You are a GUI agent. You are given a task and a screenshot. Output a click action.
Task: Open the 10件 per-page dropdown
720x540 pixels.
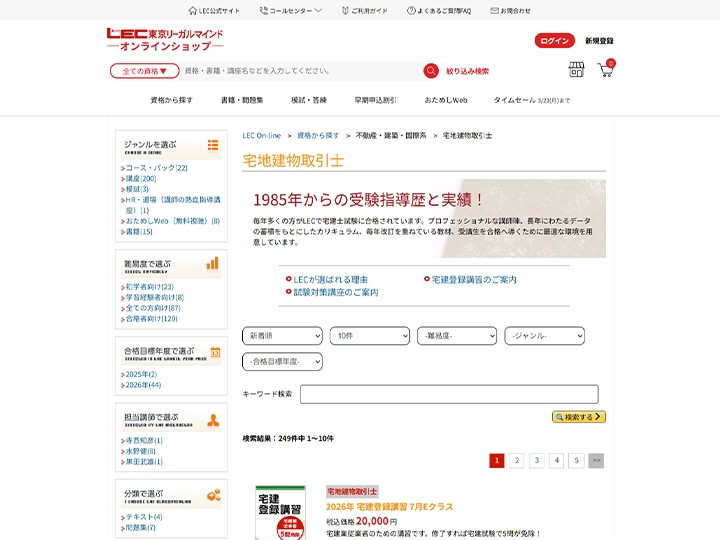tap(370, 336)
